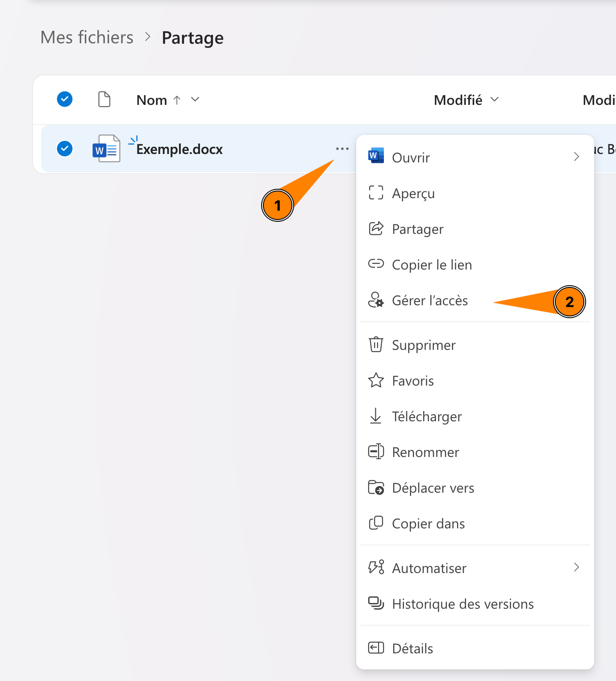Image resolution: width=616 pixels, height=681 pixels.
Task: Expand the Automatiser submenu chevron
Action: pos(576,567)
